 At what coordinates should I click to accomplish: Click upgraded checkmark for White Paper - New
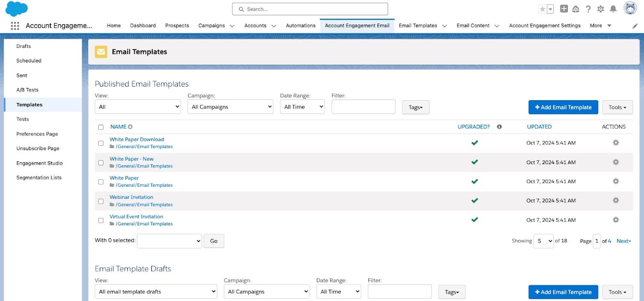click(x=475, y=162)
